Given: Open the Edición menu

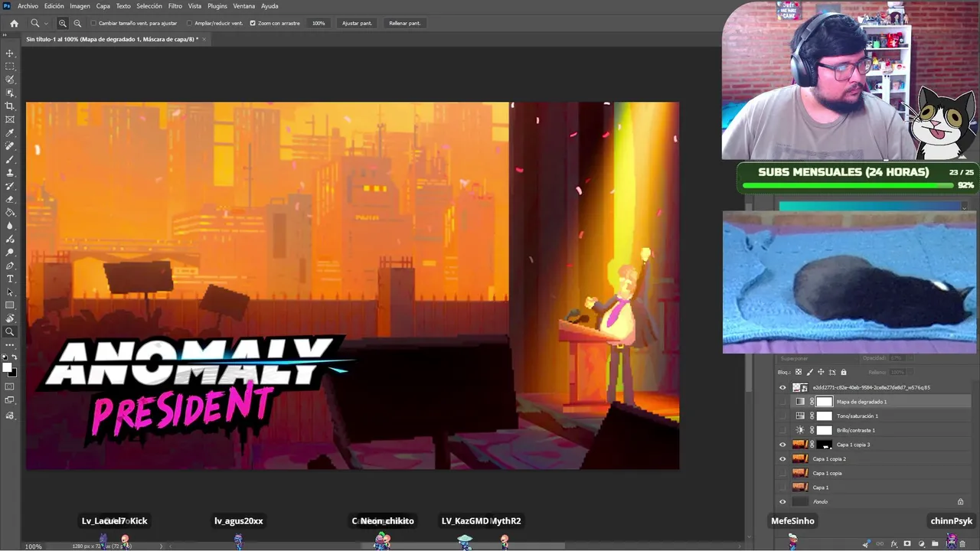Looking at the screenshot, I should [x=54, y=6].
